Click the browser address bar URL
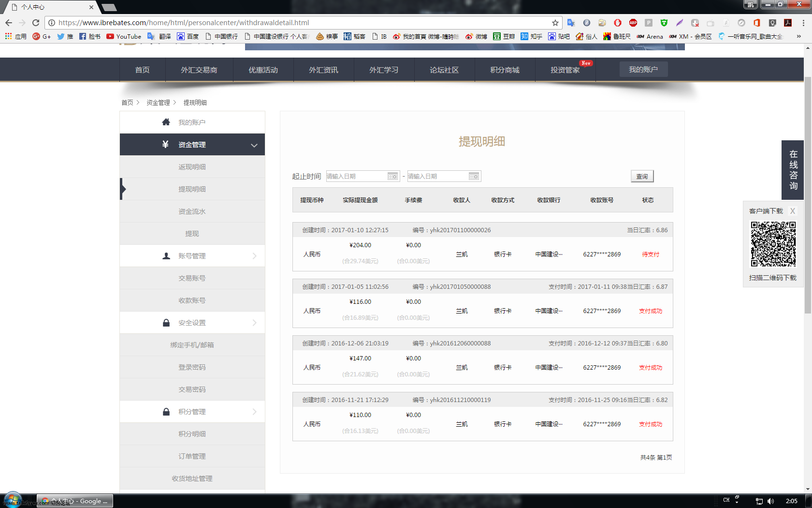The width and height of the screenshot is (812, 508). [x=184, y=23]
